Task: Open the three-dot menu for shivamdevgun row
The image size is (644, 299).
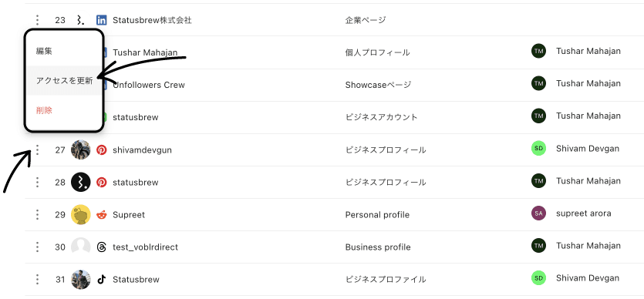Action: click(x=37, y=149)
